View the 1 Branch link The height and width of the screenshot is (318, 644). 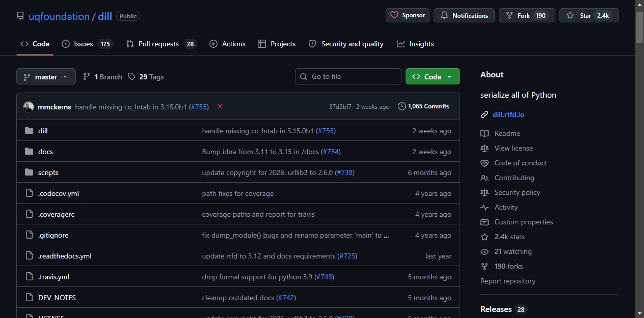[102, 77]
